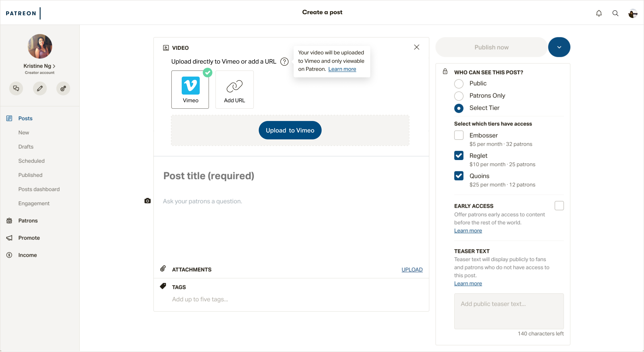
Task: Select the Public radio button
Action: [x=459, y=84]
